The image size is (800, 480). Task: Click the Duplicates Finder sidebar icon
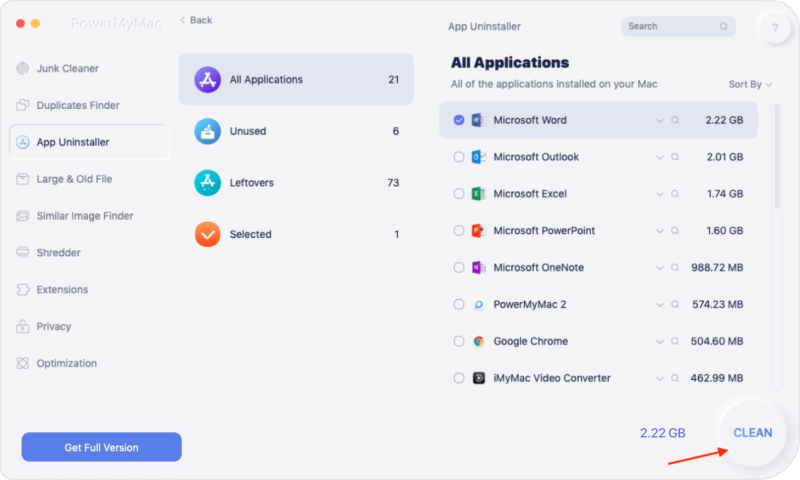click(22, 105)
